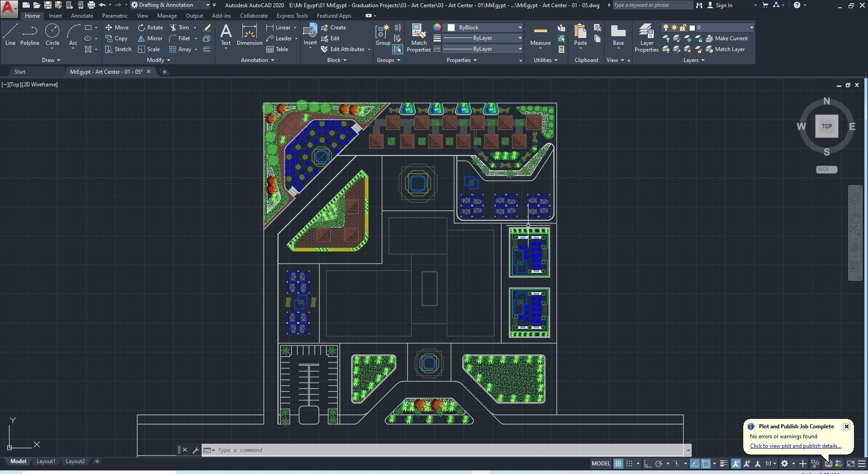Image resolution: width=868 pixels, height=474 pixels.
Task: Select the Dimension tool
Action: click(x=250, y=35)
